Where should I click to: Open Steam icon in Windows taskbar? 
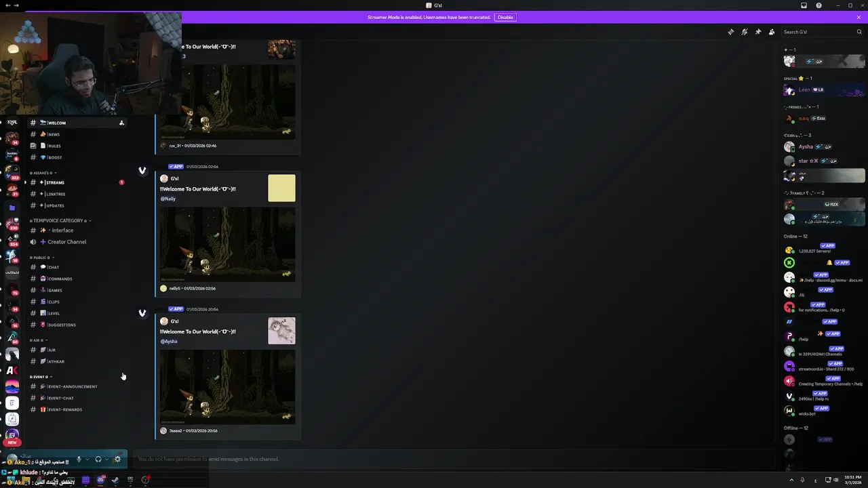pyautogui.click(x=115, y=481)
